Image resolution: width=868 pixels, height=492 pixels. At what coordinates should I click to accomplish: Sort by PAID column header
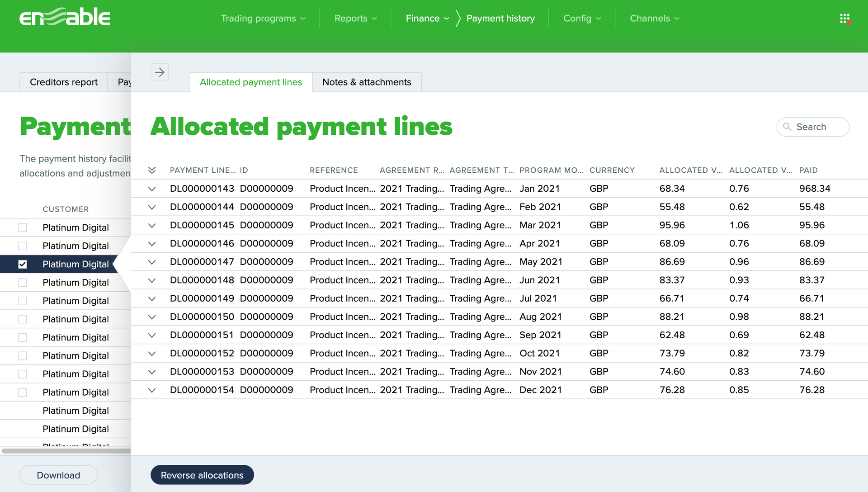click(x=808, y=170)
